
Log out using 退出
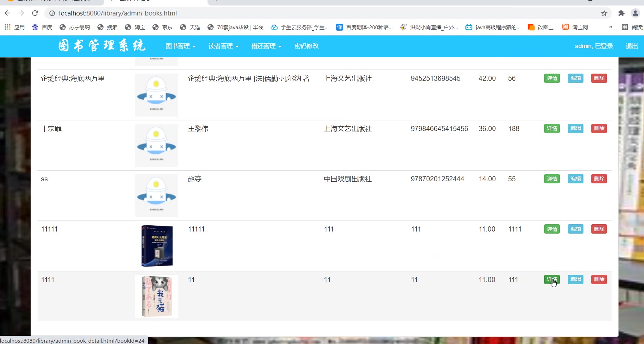pyautogui.click(x=632, y=46)
